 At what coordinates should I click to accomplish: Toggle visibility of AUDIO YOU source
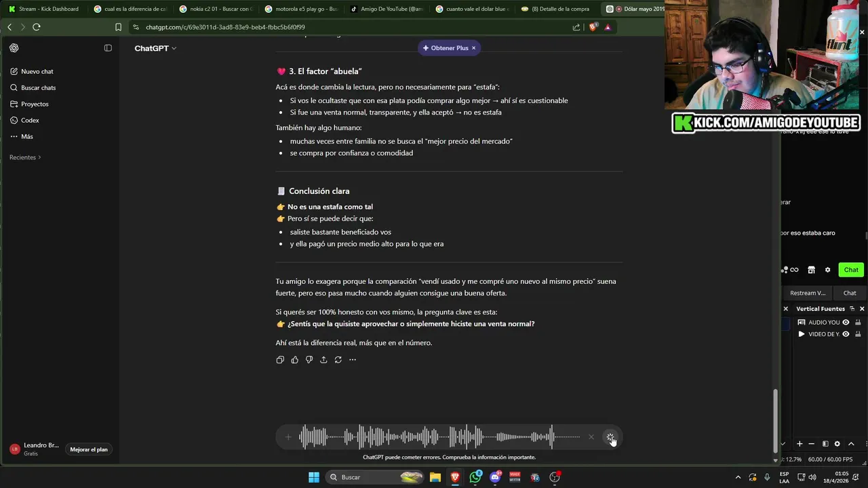tap(846, 323)
